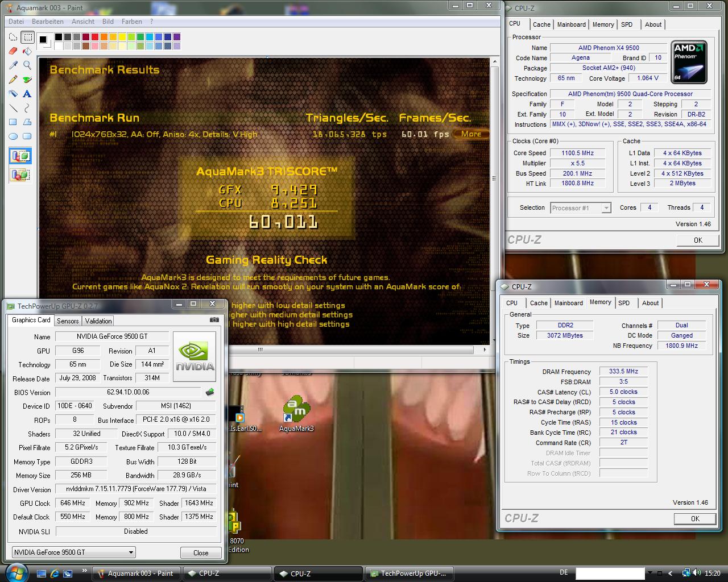This screenshot has height=582, width=728.
Task: Pick the pink color swatch in Paint palette
Action: click(94, 46)
